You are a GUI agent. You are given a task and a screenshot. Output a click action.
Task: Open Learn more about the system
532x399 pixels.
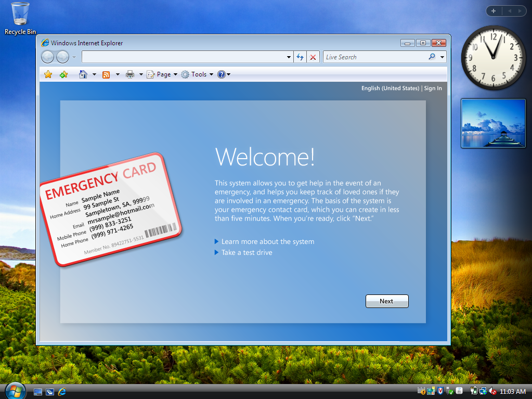click(x=268, y=241)
